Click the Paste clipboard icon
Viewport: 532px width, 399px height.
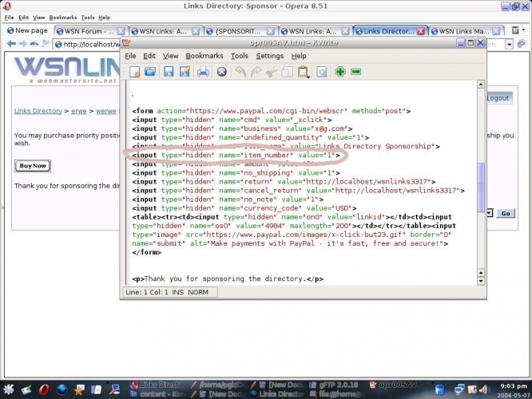point(304,72)
